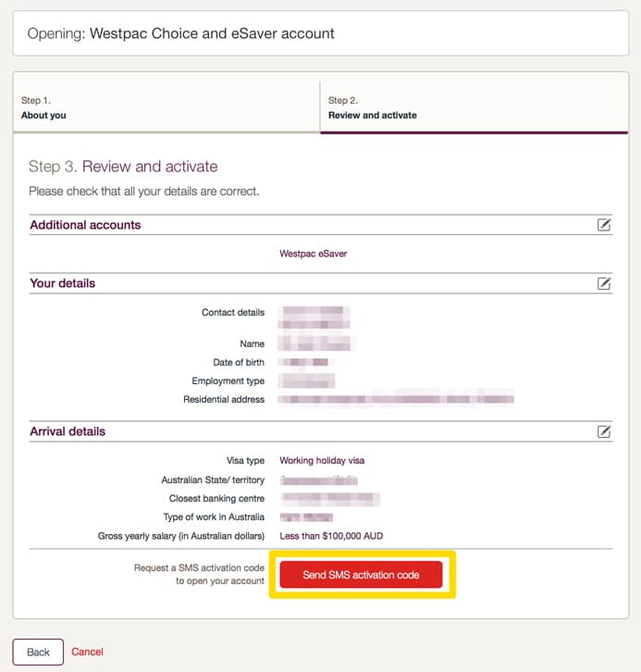Cancel the account application
641x672 pixels.
coord(87,652)
